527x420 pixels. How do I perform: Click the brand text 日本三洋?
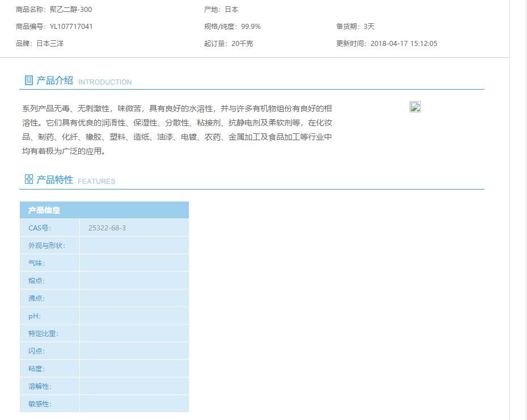pos(50,43)
